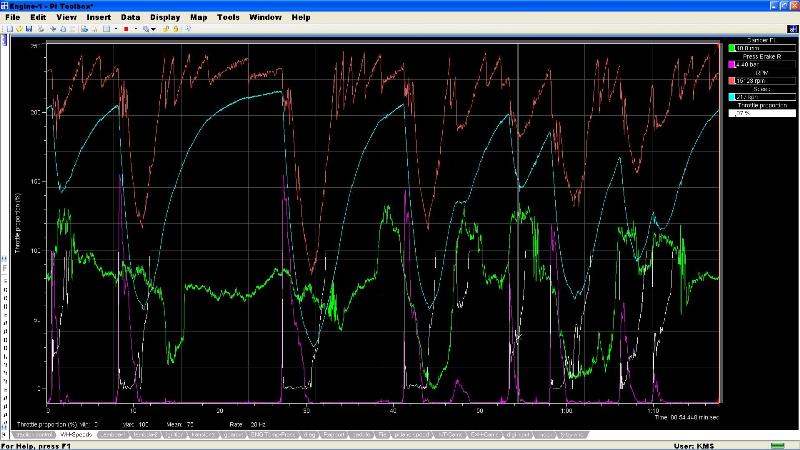The width and height of the screenshot is (800, 450).
Task: Click the second yellow lock icon
Action: coord(176,29)
